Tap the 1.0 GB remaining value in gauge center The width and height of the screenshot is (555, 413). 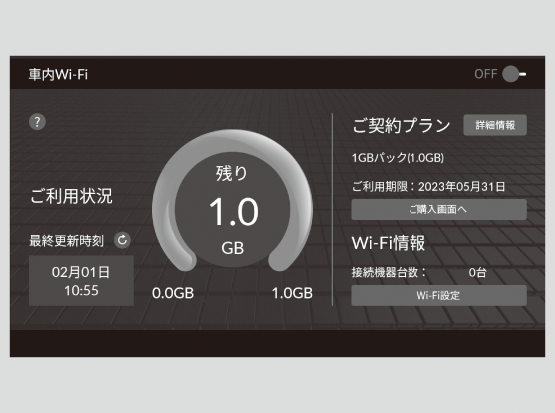pyautogui.click(x=234, y=212)
